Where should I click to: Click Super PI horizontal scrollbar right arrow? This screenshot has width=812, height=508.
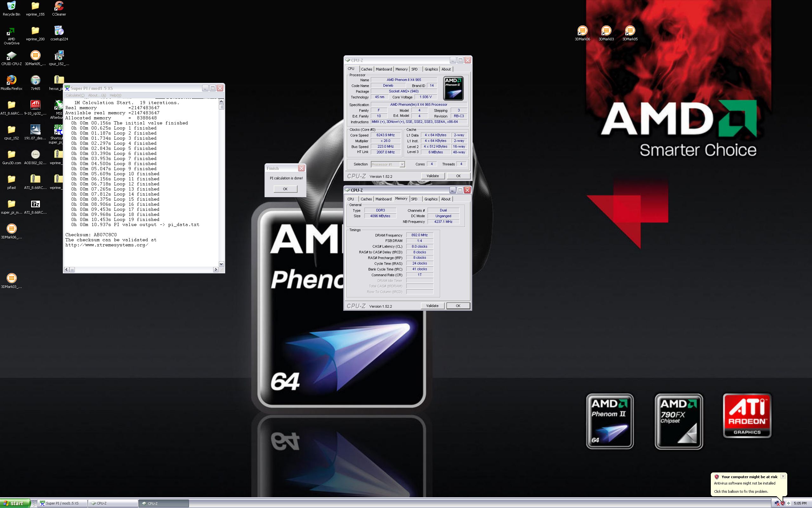[x=216, y=270]
